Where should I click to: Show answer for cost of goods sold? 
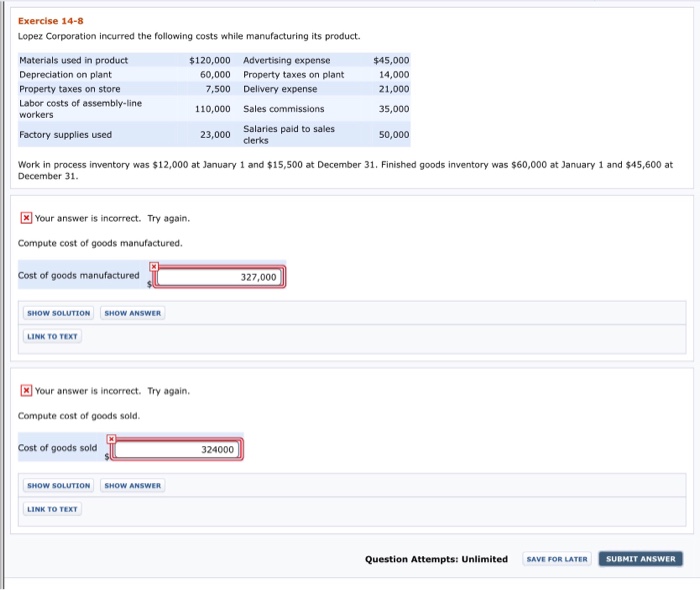pyautogui.click(x=132, y=486)
